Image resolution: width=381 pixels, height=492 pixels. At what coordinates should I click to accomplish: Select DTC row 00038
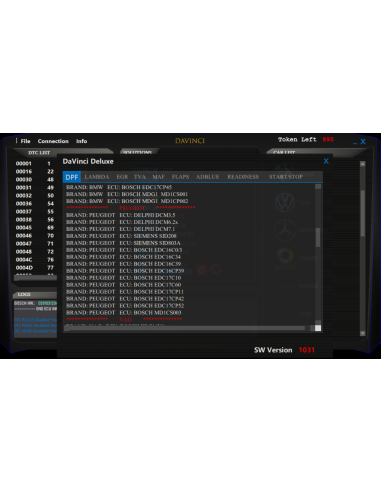(x=35, y=220)
